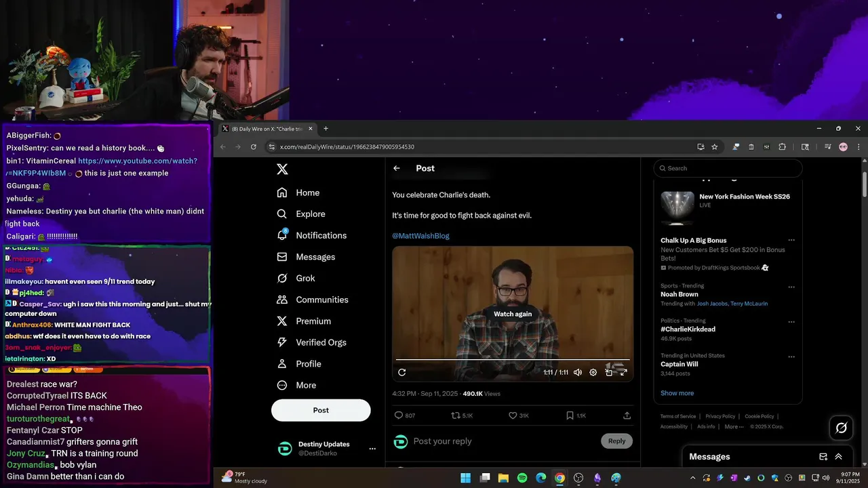This screenshot has width=868, height=488.
Task: Open the Chrome three-dot menu
Action: click(859, 147)
